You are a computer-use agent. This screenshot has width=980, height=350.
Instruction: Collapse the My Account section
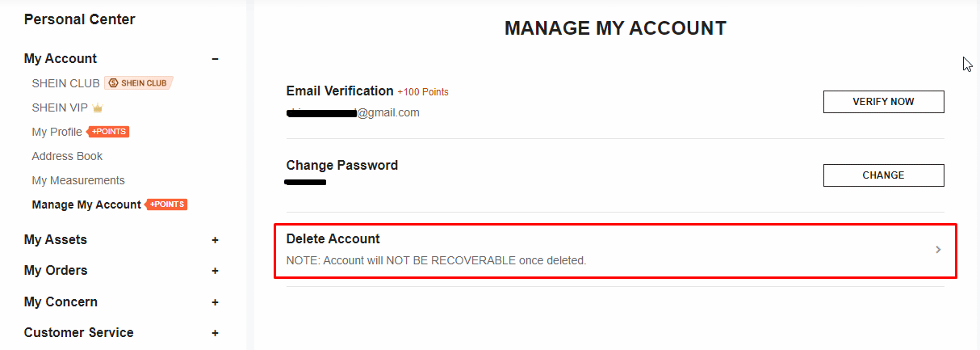(x=215, y=59)
